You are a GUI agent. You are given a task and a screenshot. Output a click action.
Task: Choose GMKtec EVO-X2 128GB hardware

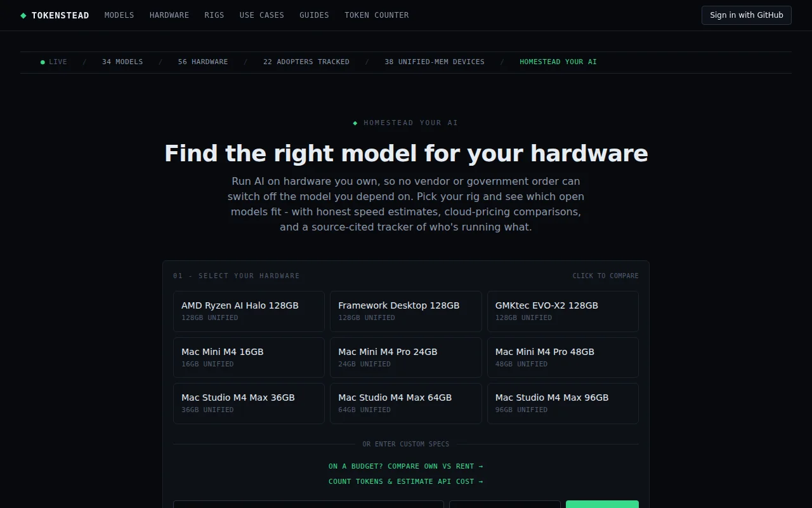[563, 311]
